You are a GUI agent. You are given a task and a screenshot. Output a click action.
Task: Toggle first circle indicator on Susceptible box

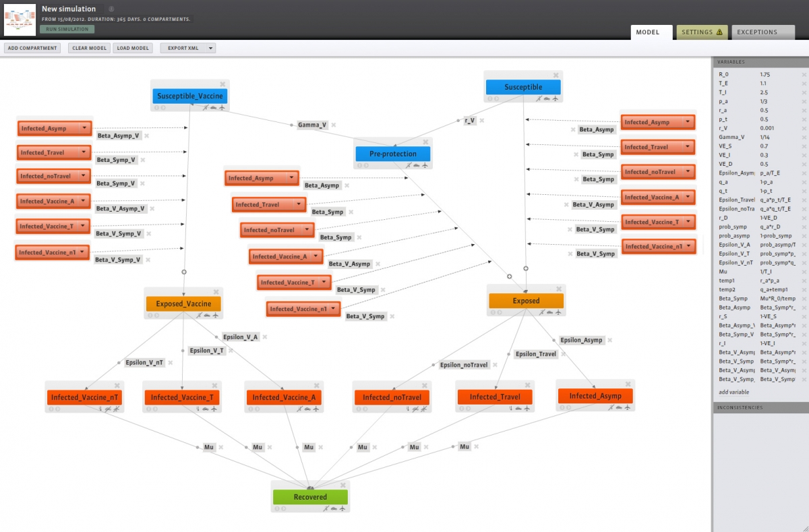click(x=489, y=98)
